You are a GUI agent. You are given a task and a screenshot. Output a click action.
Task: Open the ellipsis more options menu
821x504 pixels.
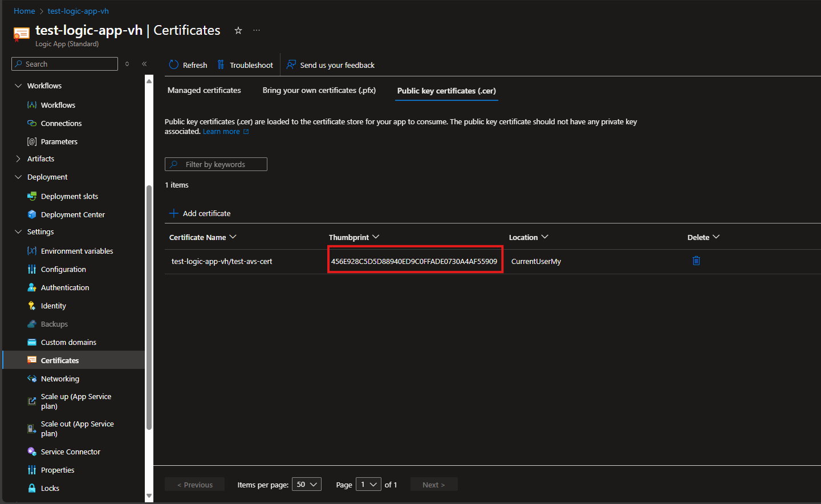(257, 31)
